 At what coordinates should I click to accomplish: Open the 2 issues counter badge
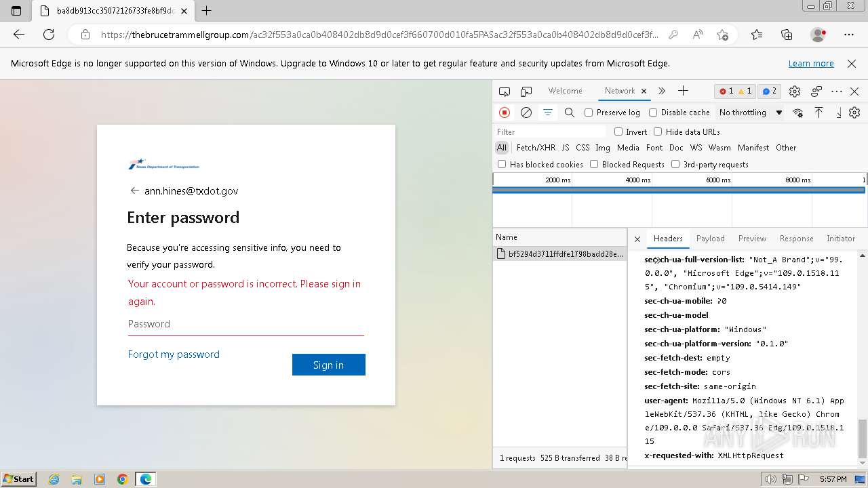tap(770, 91)
